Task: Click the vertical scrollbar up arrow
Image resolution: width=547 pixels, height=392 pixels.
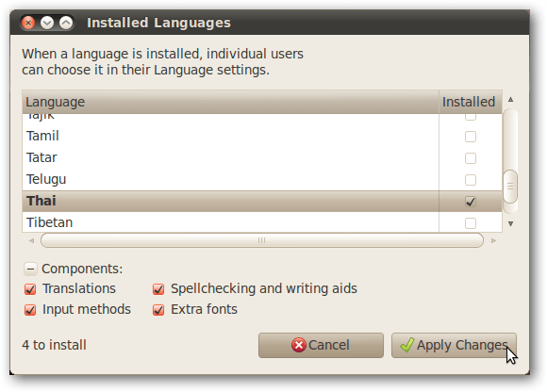Action: [x=511, y=100]
